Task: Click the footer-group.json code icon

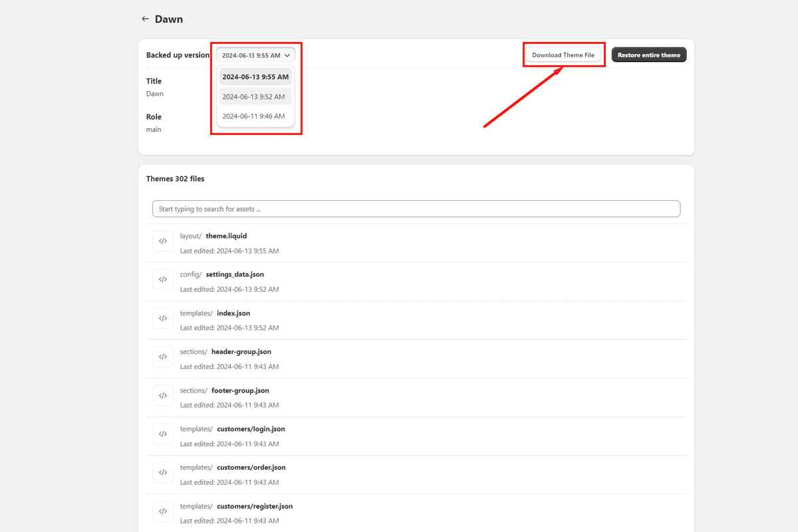Action: click(x=162, y=395)
